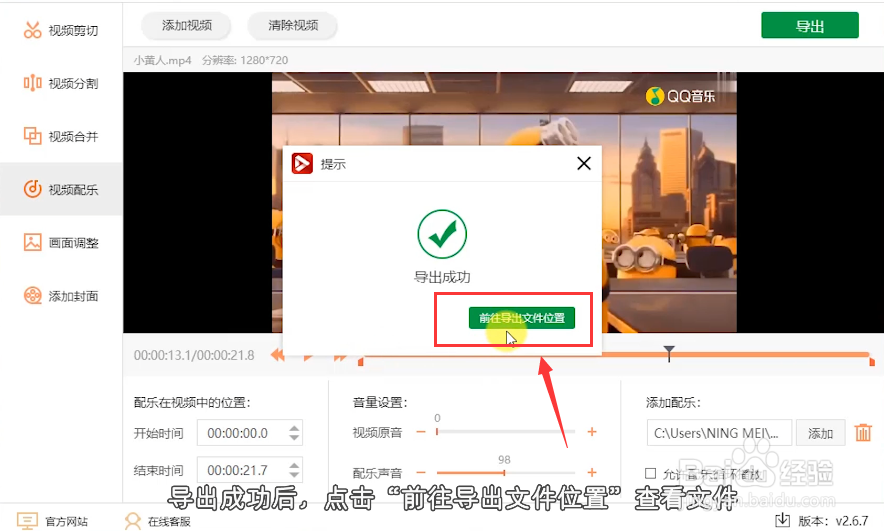Open 在线客服 (online support)
This screenshot has width=884, height=531.
click(x=158, y=521)
